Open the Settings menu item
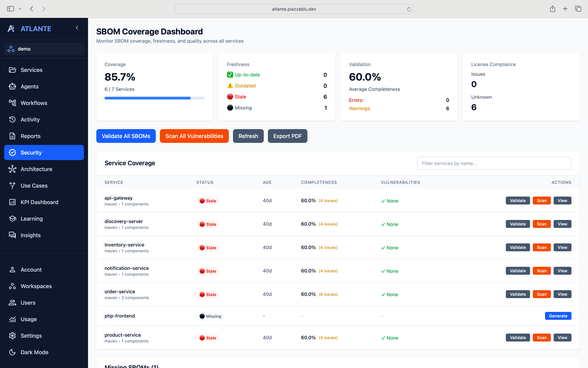This screenshot has width=588, height=368. (x=31, y=336)
